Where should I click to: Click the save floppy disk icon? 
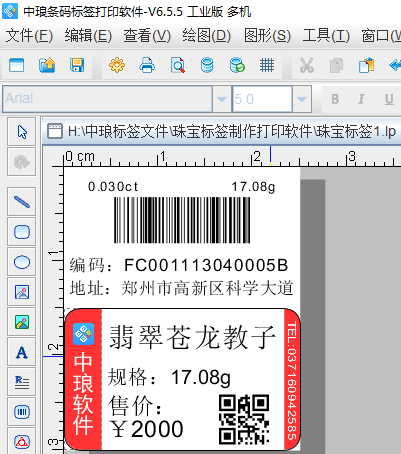tap(77, 65)
